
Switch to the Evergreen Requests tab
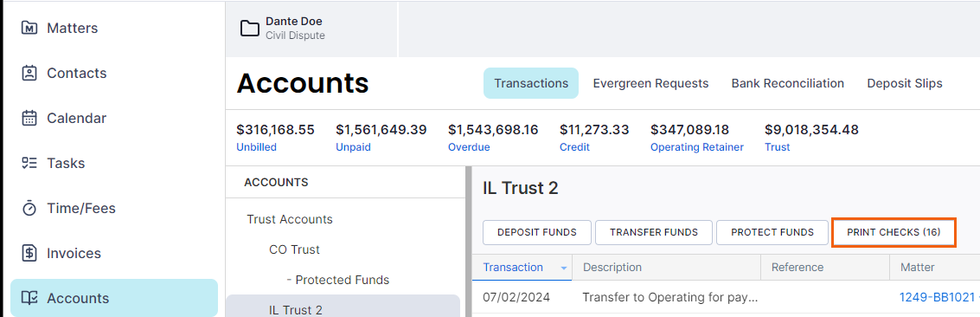(650, 83)
